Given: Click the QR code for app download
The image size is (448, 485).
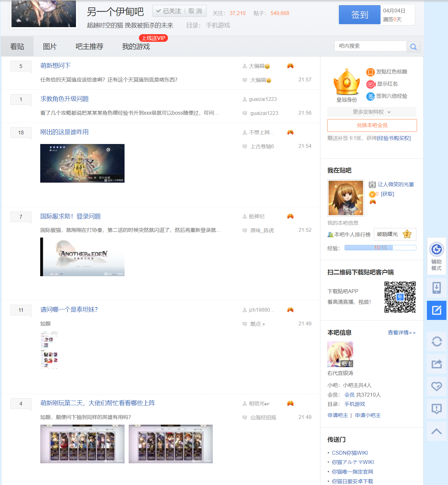Looking at the screenshot, I should 400,297.
